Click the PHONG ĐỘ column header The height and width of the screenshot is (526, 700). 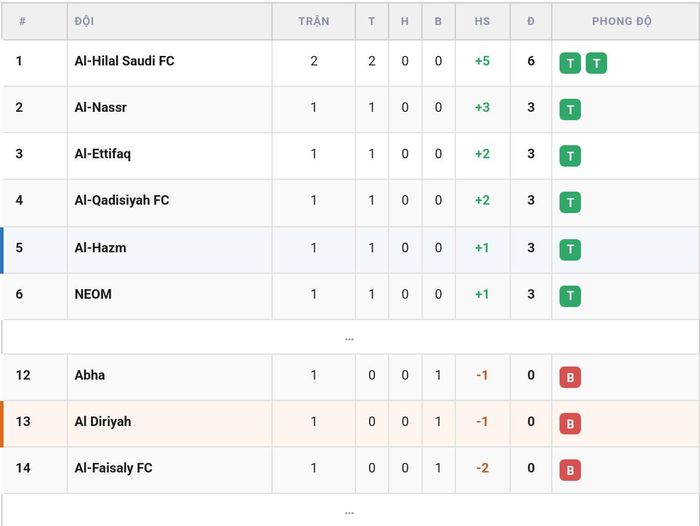(x=621, y=21)
